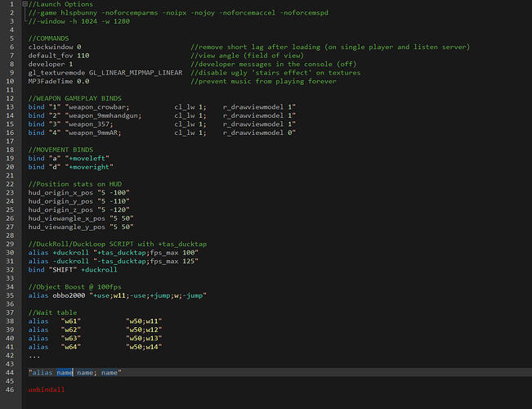Click the highlighted 'name' word on line 44
The width and height of the screenshot is (532, 409).
point(65,373)
